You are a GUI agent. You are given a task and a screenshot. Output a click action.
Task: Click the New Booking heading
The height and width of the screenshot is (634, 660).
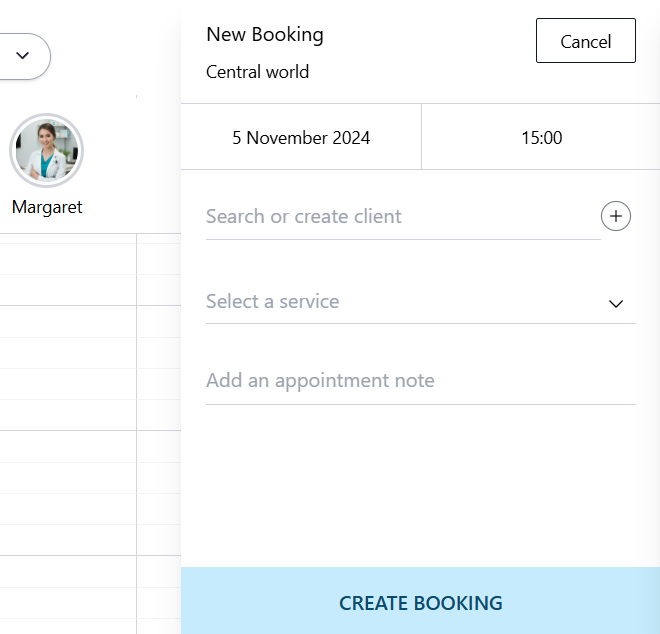pyautogui.click(x=265, y=34)
